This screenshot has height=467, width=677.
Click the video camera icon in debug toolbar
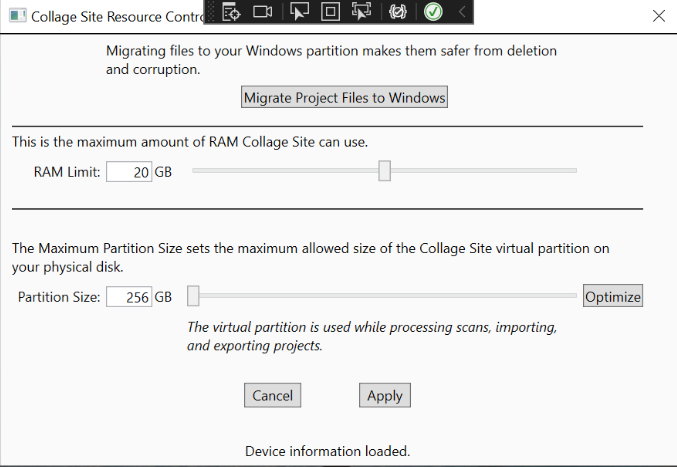tap(263, 12)
